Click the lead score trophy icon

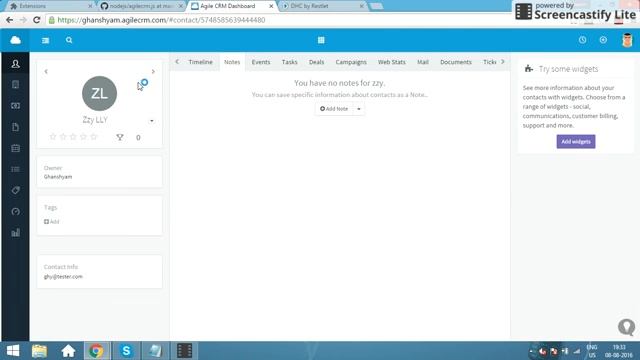120,138
